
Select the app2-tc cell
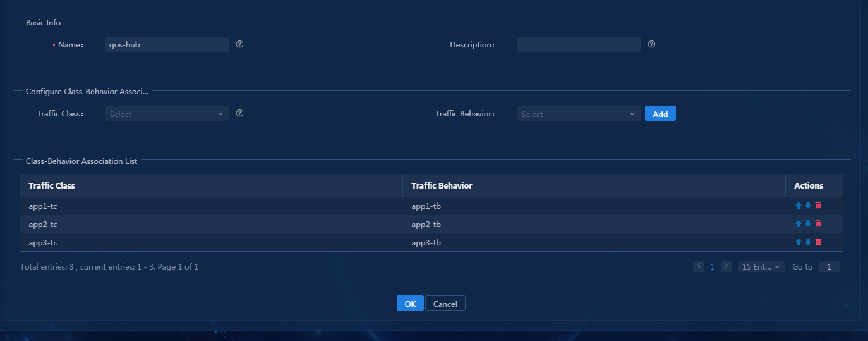pyautogui.click(x=211, y=224)
